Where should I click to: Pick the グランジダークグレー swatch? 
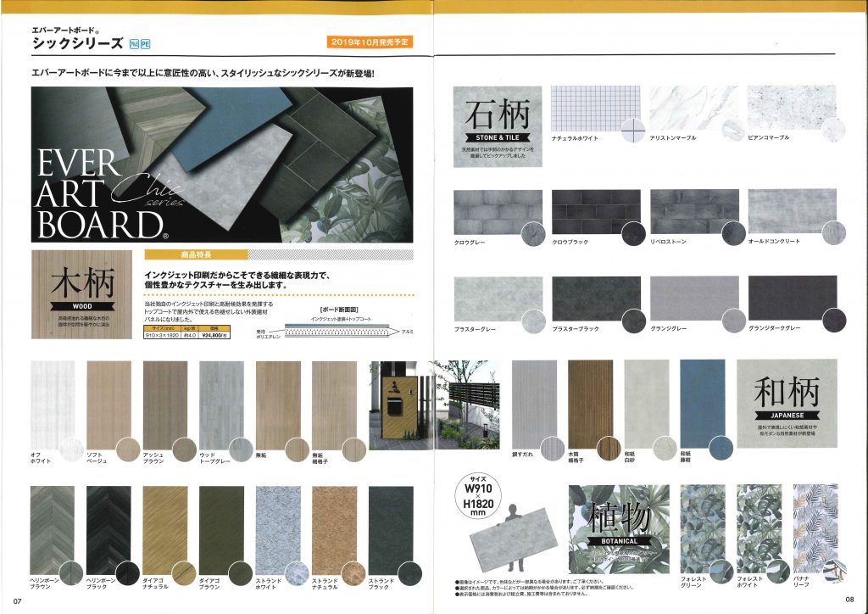[793, 299]
